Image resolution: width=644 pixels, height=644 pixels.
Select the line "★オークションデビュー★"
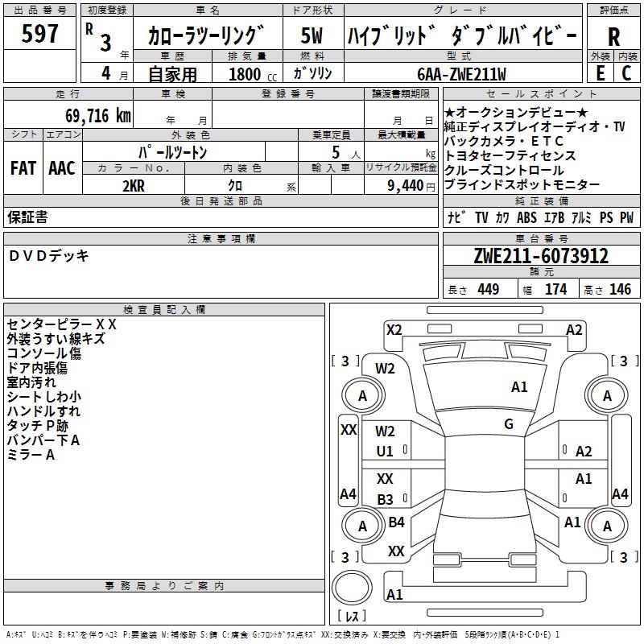pyautogui.click(x=516, y=112)
